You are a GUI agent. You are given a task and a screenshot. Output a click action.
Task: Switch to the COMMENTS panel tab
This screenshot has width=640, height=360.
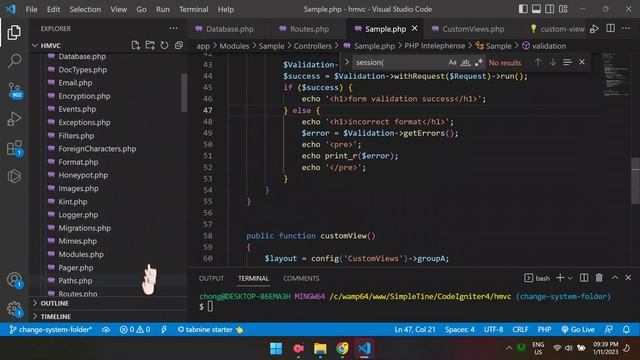[301, 278]
